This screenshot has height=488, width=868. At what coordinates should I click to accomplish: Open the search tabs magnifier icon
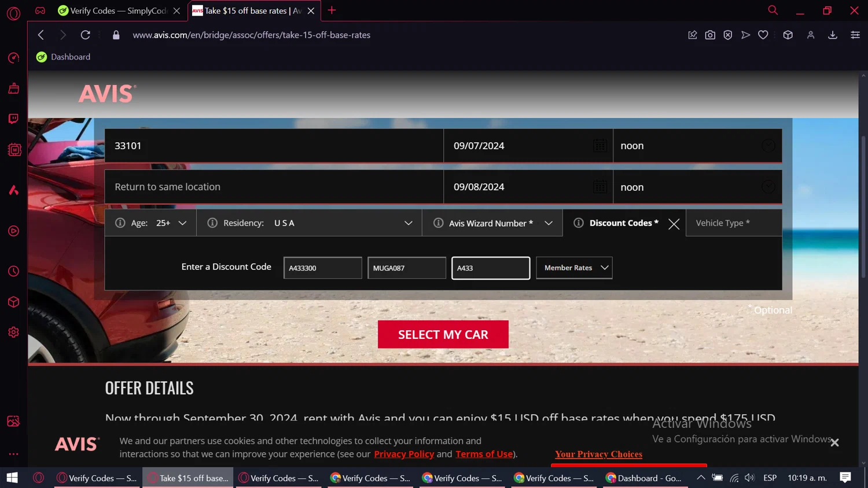click(773, 10)
